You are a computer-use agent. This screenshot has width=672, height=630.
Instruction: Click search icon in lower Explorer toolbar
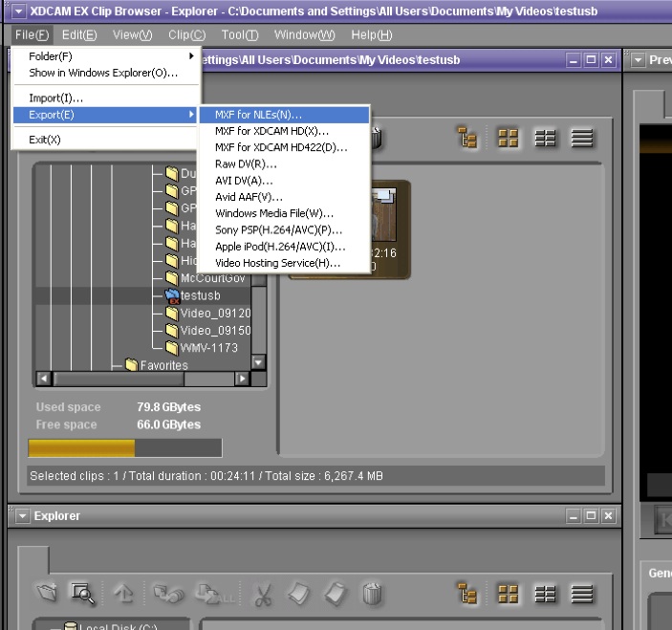[83, 594]
